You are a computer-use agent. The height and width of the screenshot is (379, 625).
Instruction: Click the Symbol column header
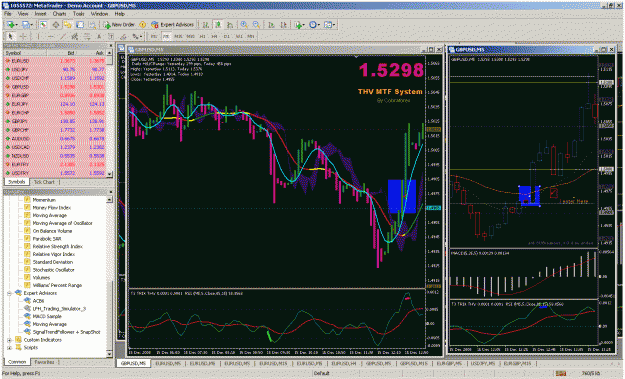tap(25, 53)
